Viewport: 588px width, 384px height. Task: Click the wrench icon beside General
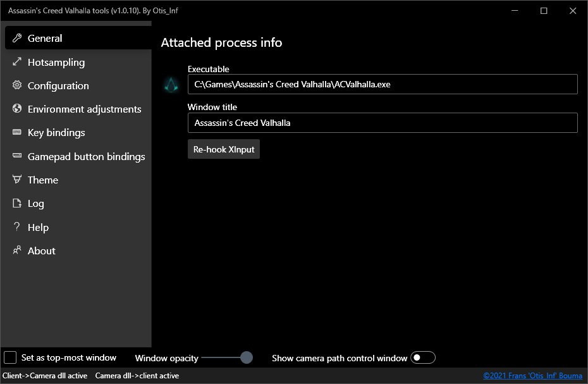[x=17, y=38]
